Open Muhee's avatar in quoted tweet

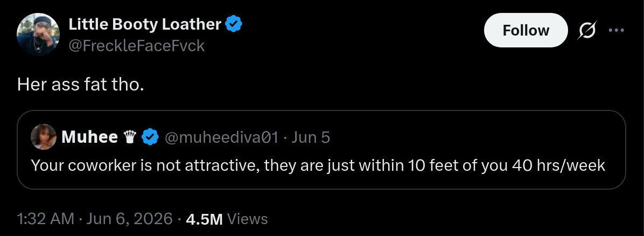(44, 137)
